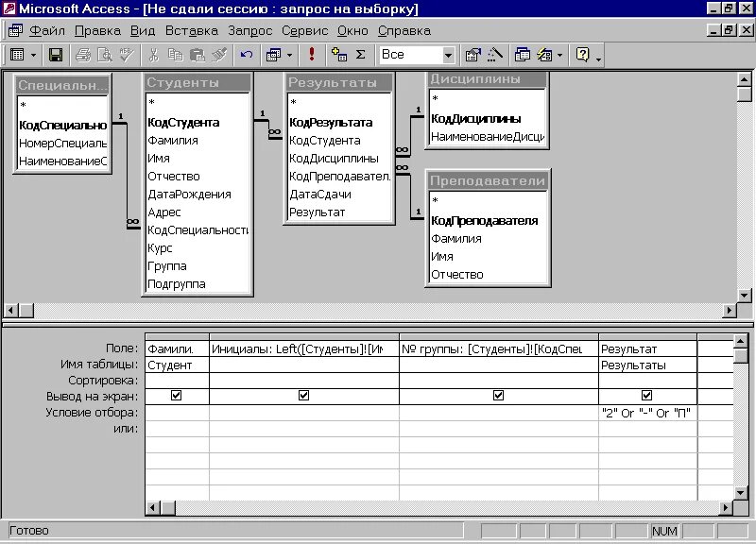The height and width of the screenshot is (544, 756).
Task: Click the table pane scroll right arrow
Action: [730, 311]
